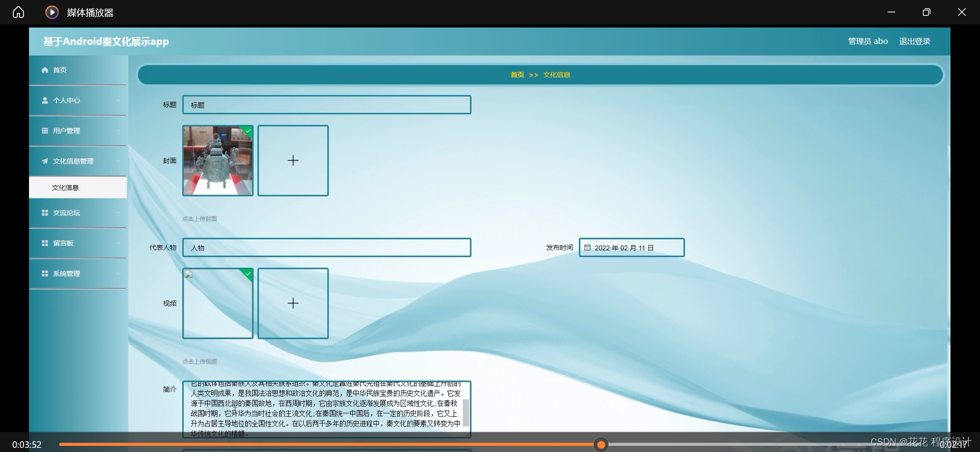The image size is (980, 452).
Task: Click the grid icon beside 用户管理
Action: 45,131
